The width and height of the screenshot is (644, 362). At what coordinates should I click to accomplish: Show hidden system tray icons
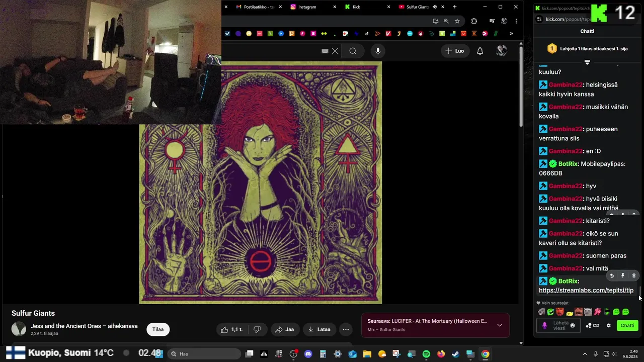tap(585, 354)
